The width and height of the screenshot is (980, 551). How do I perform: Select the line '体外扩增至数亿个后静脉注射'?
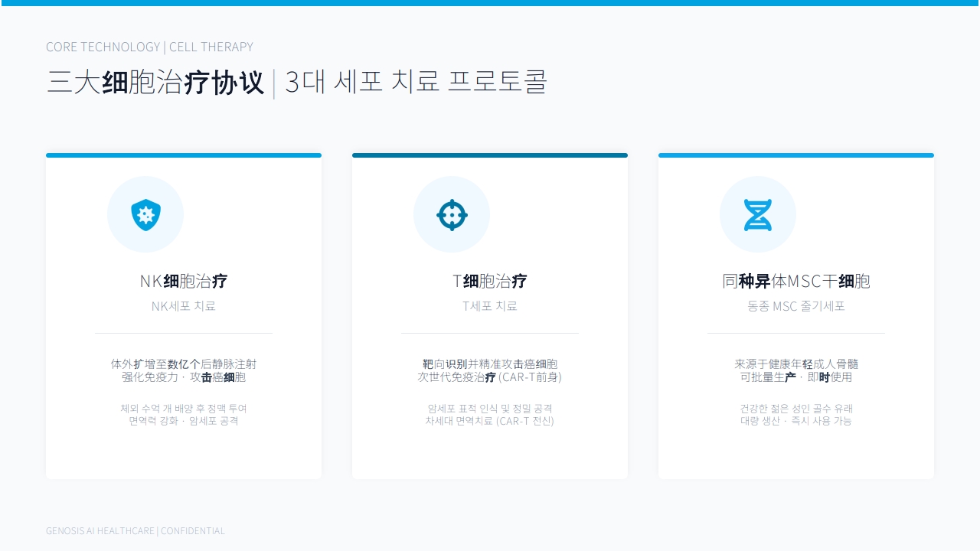184,364
